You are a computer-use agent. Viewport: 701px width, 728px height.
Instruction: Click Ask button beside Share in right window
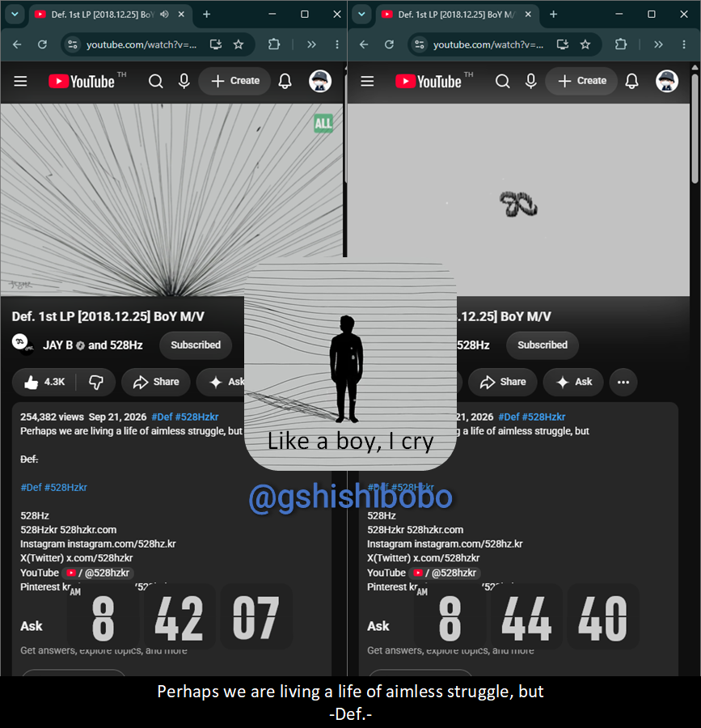pos(574,382)
